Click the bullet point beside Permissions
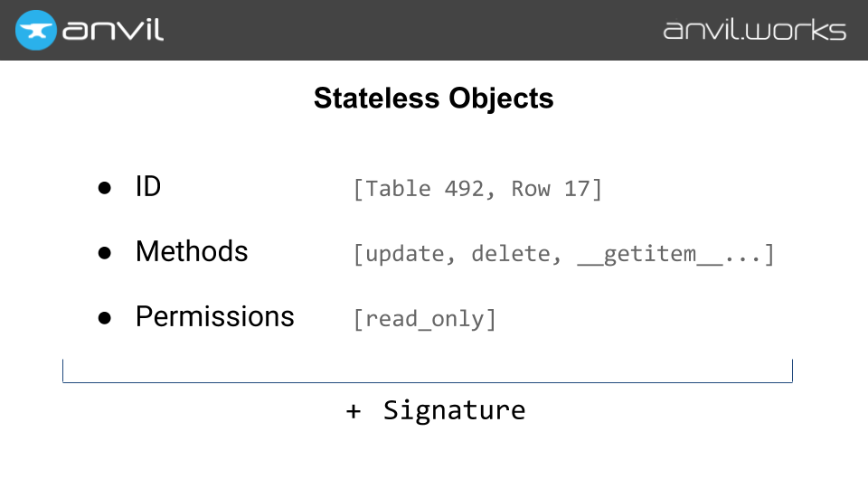 (104, 317)
